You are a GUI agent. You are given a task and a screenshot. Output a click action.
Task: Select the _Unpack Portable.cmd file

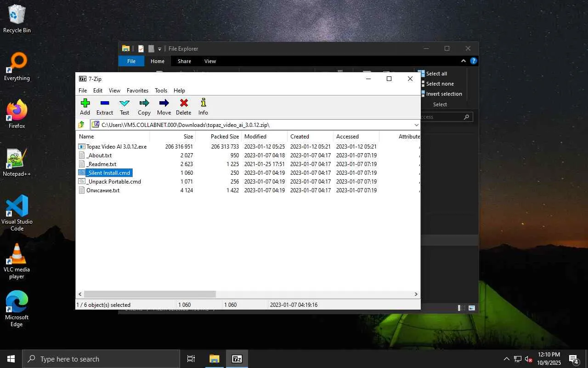click(110, 182)
